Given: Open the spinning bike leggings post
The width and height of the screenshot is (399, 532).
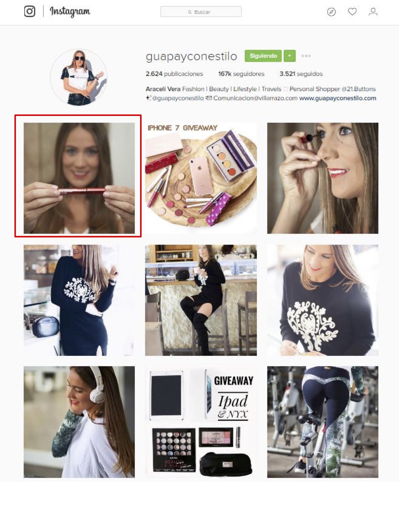Looking at the screenshot, I should [323, 422].
